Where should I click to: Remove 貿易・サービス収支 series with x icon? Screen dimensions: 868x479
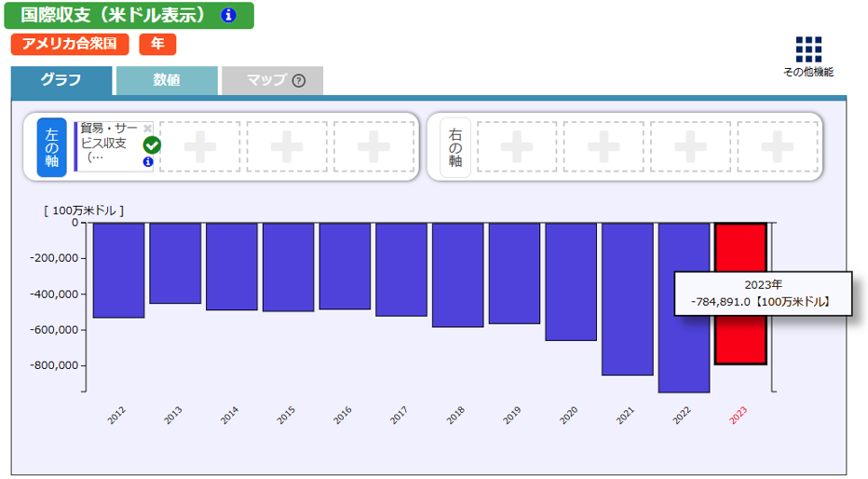click(147, 129)
